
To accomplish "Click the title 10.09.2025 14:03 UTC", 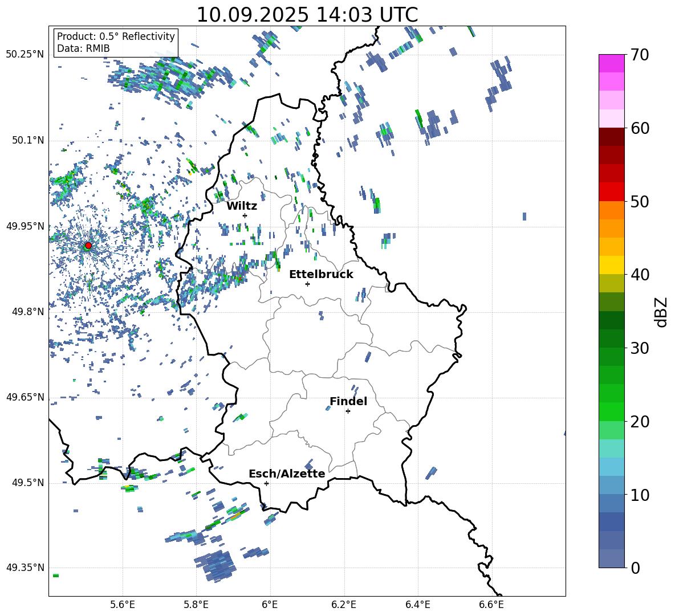I will click(x=307, y=15).
